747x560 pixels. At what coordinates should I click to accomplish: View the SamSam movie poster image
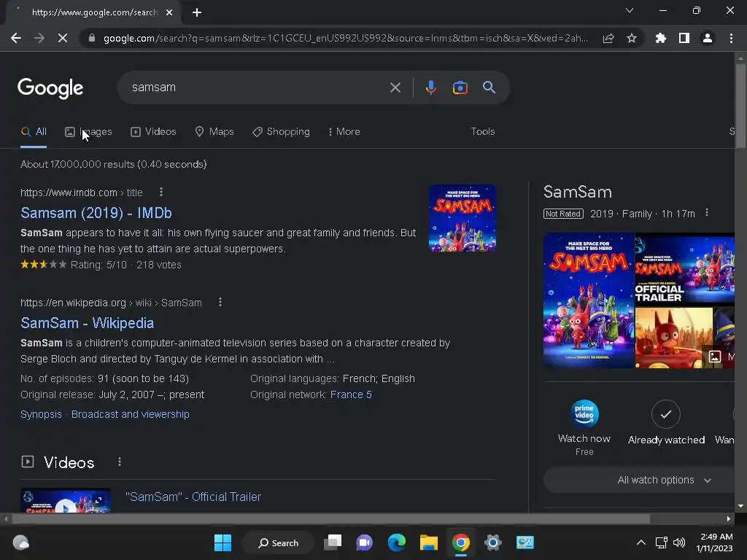pos(589,300)
